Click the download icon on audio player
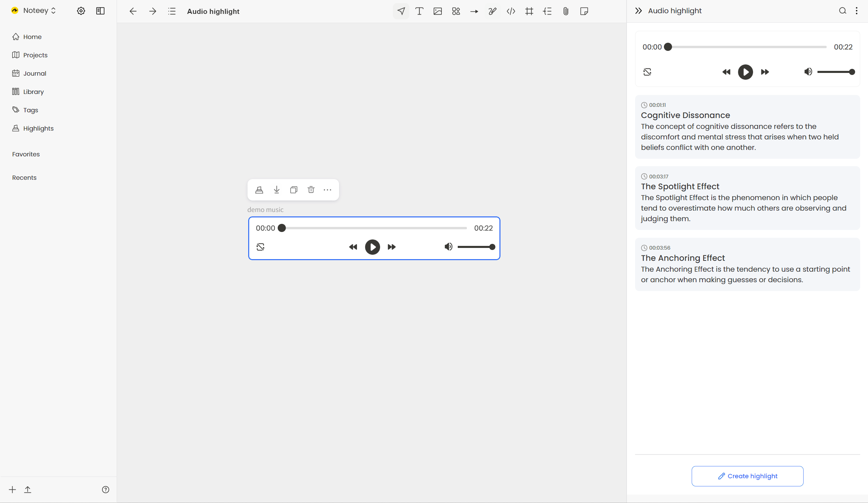The image size is (868, 503). [x=277, y=190]
